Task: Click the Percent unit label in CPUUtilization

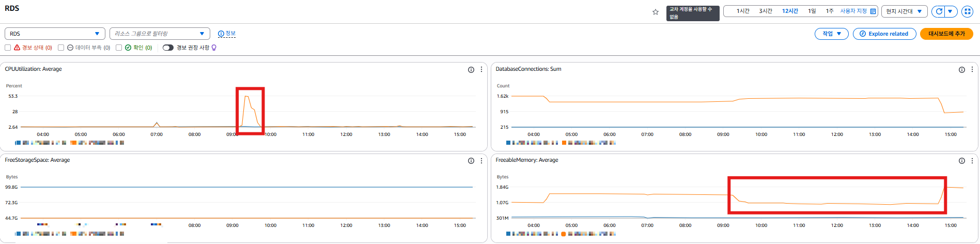Action: click(14, 86)
